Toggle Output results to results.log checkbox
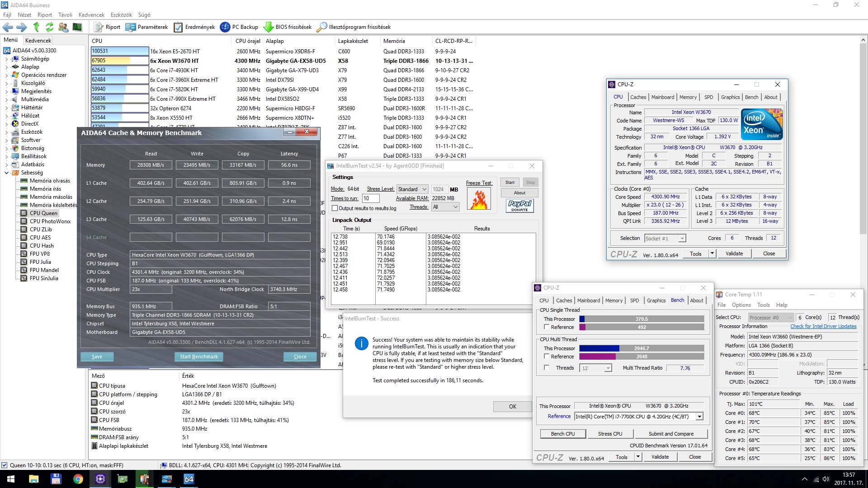The height and width of the screenshot is (488, 868). [335, 208]
